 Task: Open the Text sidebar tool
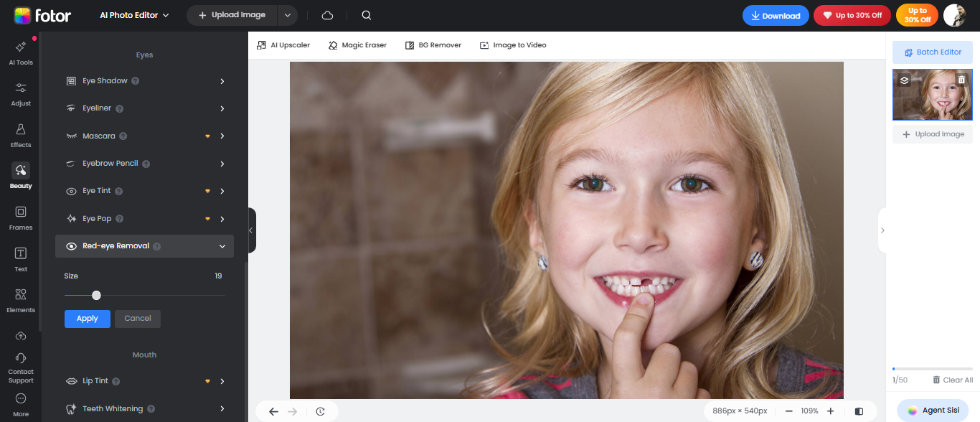coord(21,259)
